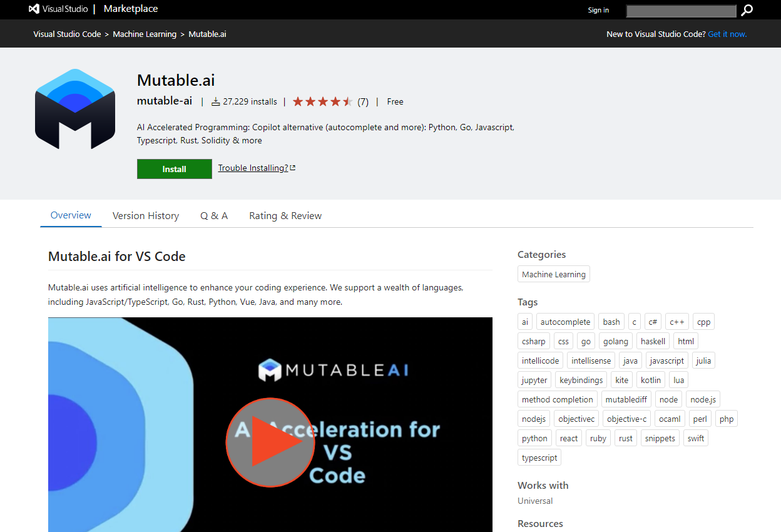Click the search magnifier icon
Screen dimensions: 781x532
click(747, 10)
